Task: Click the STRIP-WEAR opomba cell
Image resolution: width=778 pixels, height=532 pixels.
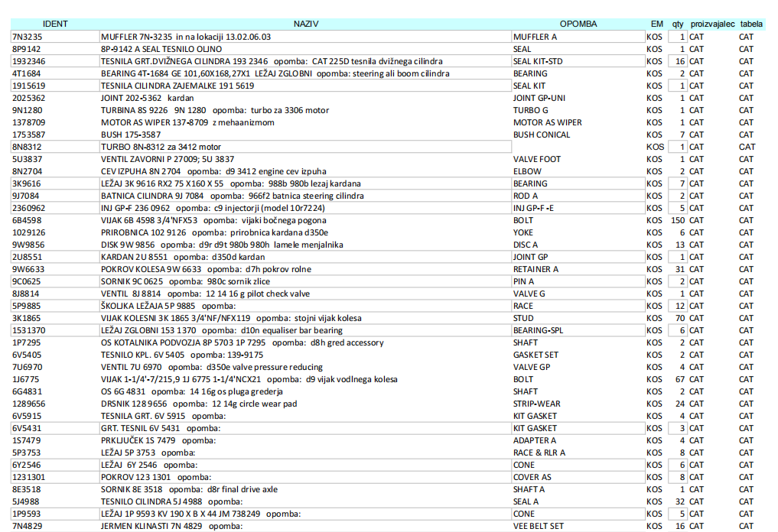Action: [578, 404]
